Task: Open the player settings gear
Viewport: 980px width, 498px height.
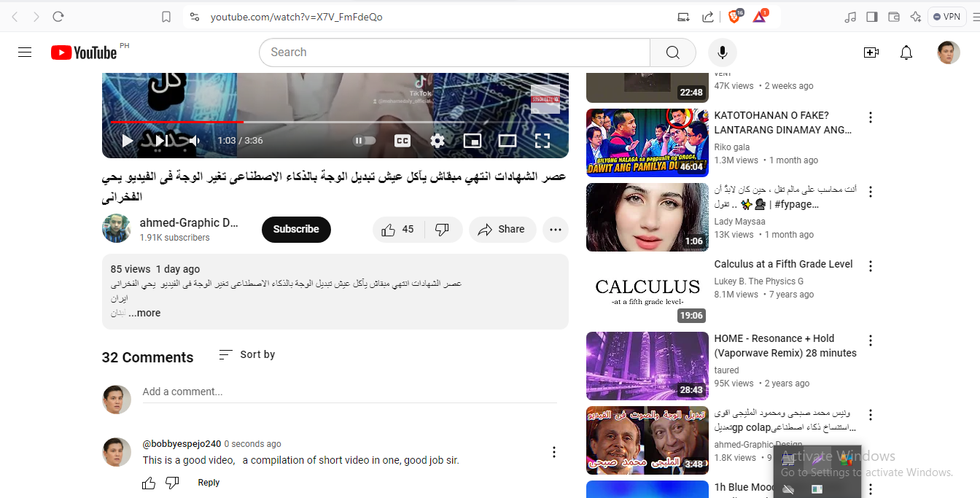Action: [437, 141]
